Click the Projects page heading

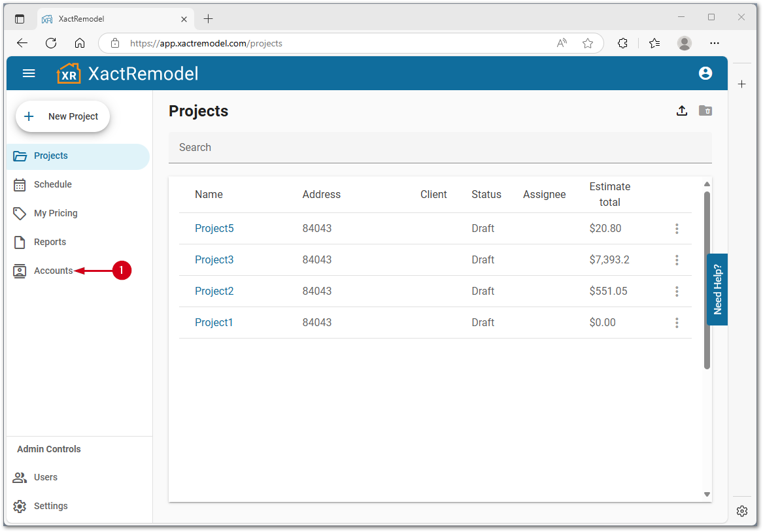(199, 111)
